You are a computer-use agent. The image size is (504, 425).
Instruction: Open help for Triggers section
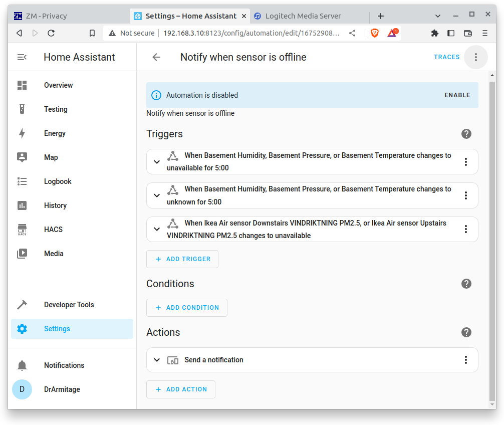466,134
